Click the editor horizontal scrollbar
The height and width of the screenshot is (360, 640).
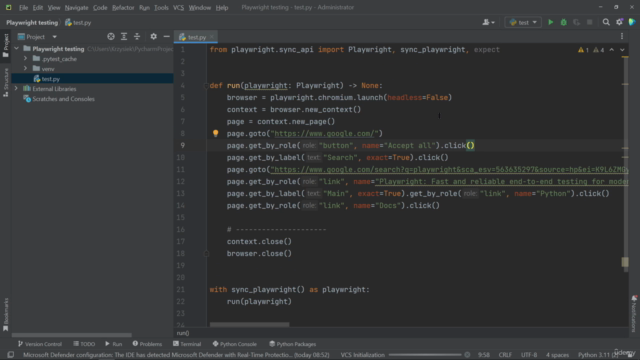coord(249,324)
